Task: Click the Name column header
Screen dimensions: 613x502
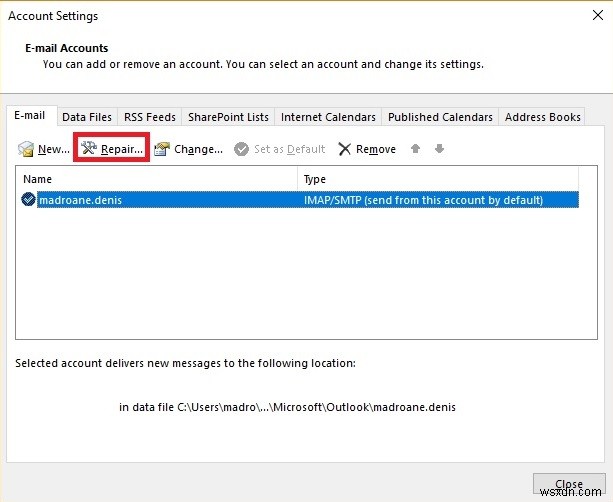Action: (156, 179)
